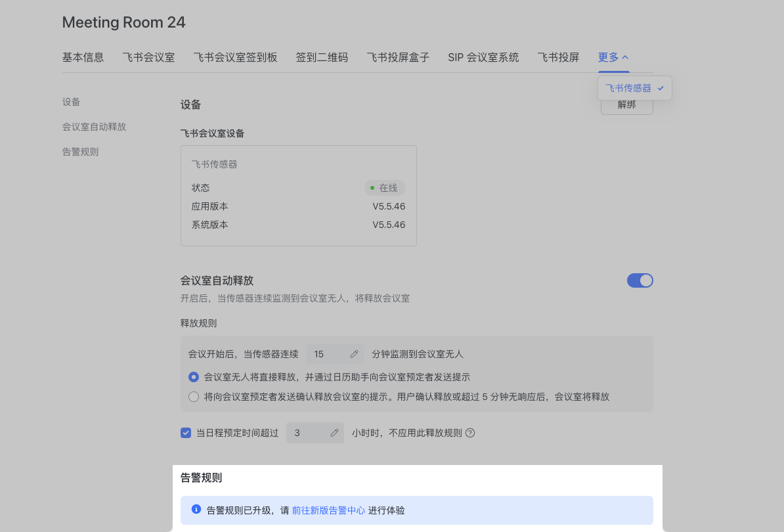
Task: Select radio 将向会议室预定者发送确认释放
Action: [x=194, y=397]
